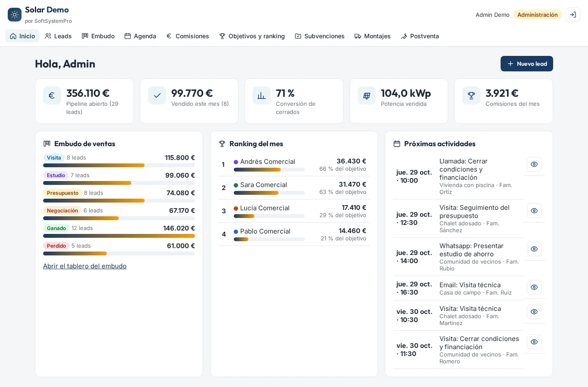This screenshot has width=588, height=387.
Task: Click the purple dot next to Andrés Comercial
Action: click(x=236, y=162)
